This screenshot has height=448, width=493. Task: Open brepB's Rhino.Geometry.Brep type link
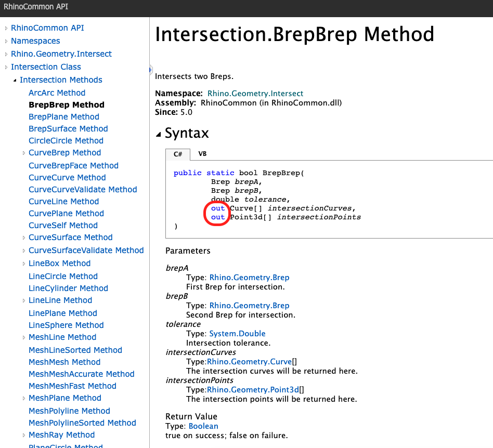249,306
